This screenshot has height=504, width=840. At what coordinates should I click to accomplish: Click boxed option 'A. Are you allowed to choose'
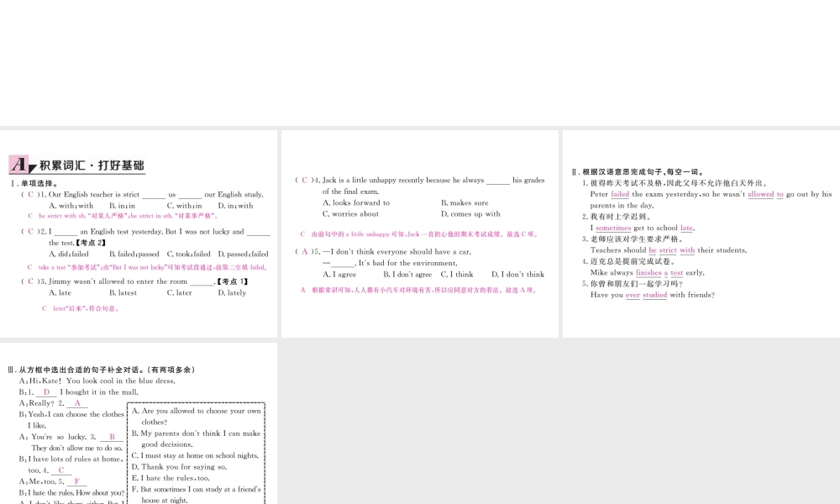(x=196, y=416)
